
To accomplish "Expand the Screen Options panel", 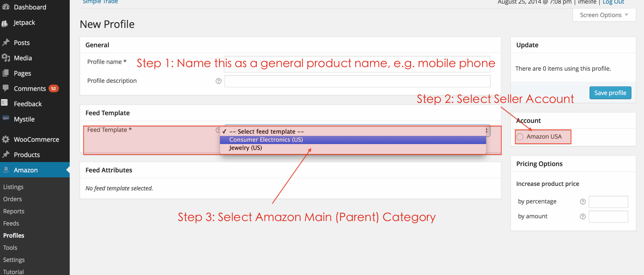I will 604,15.
